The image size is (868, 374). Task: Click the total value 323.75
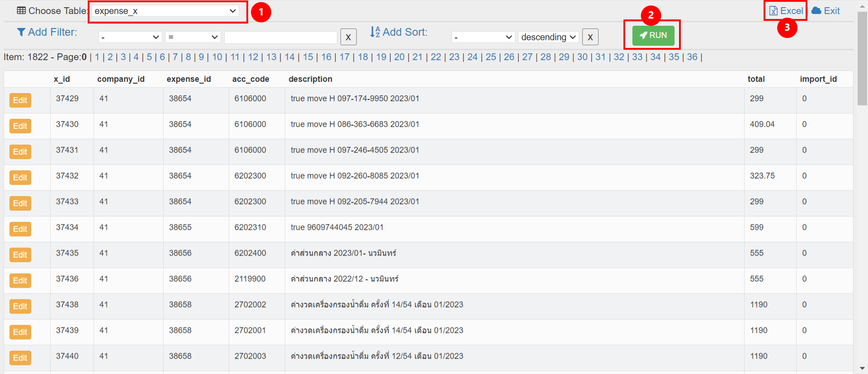pyautogui.click(x=762, y=176)
